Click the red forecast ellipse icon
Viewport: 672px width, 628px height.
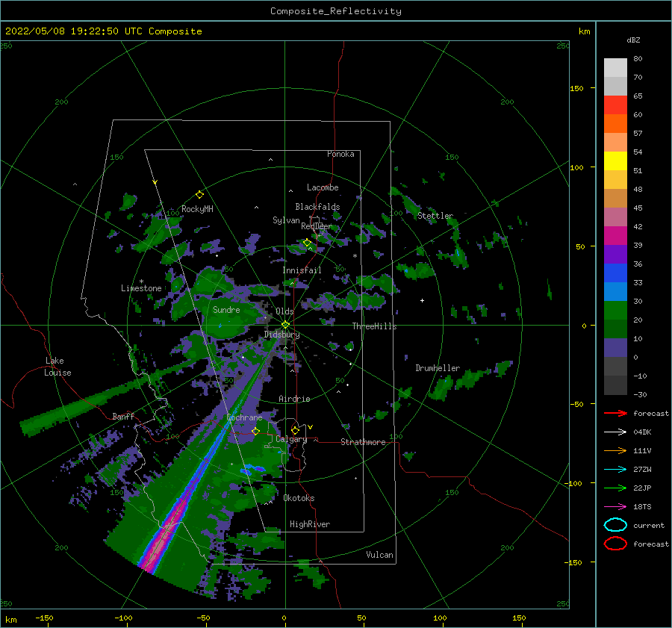pyautogui.click(x=615, y=544)
